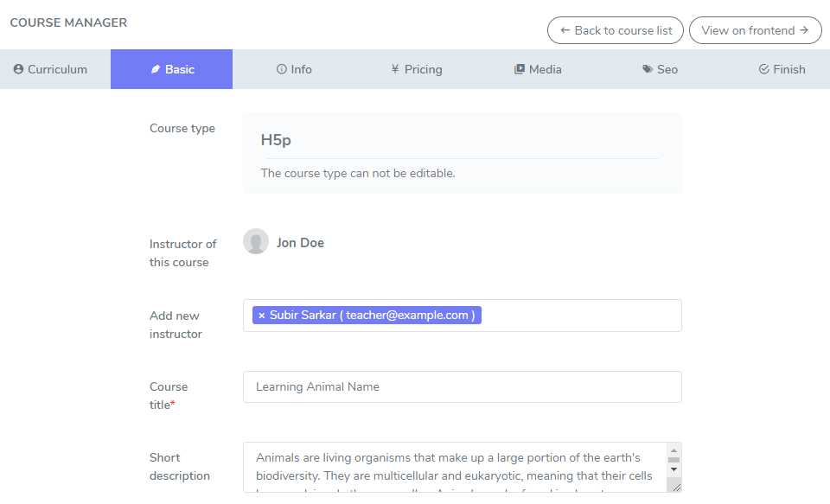Click the Pricing yen currency icon
Viewport: 830px width, 504px height.
coord(394,69)
